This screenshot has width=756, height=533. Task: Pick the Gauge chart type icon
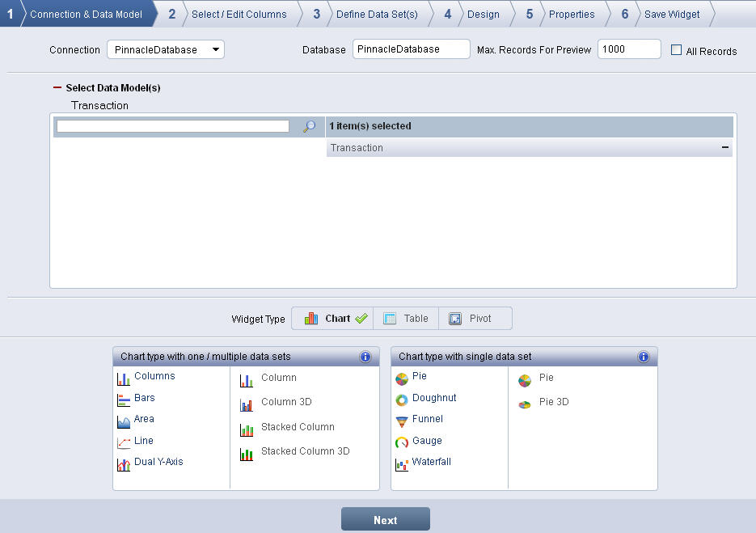pyautogui.click(x=402, y=442)
